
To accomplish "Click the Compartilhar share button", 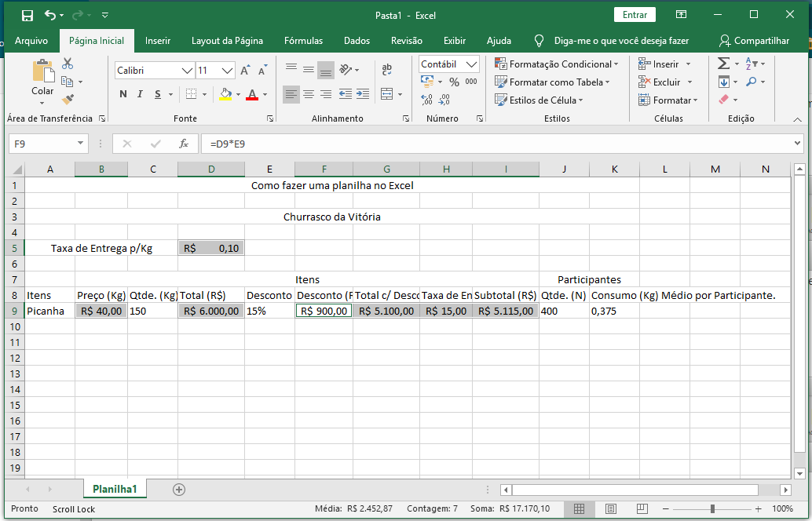I will tap(754, 41).
